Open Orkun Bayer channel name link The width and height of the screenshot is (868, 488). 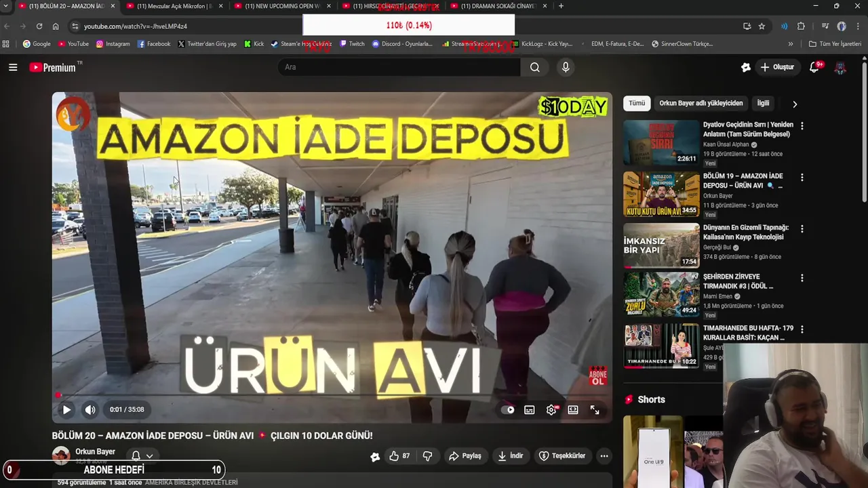95,451
